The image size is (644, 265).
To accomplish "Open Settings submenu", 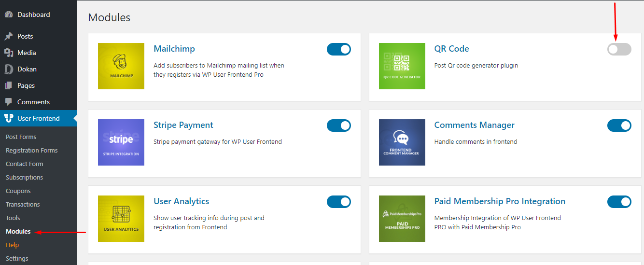I will click(17, 259).
